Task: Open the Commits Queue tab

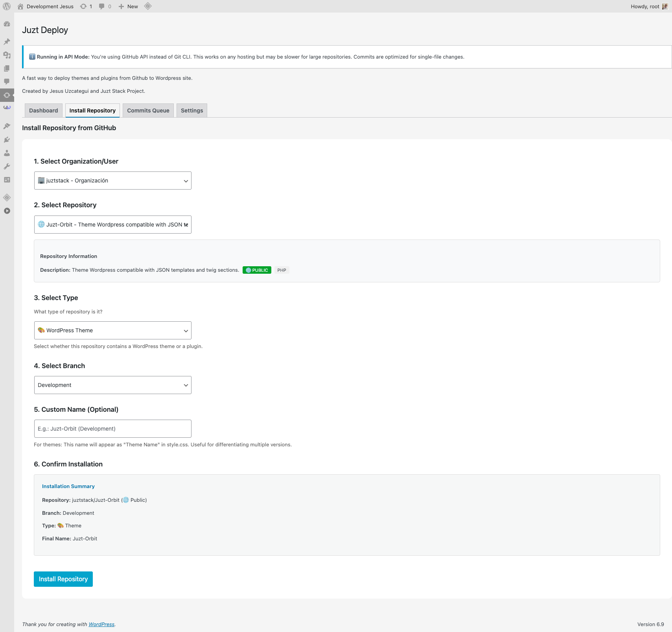Action: [x=148, y=111]
